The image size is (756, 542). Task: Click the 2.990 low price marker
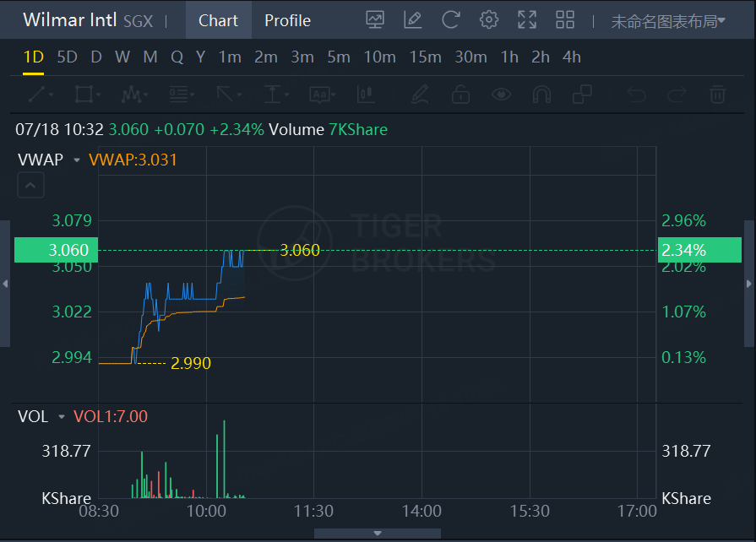(x=191, y=363)
